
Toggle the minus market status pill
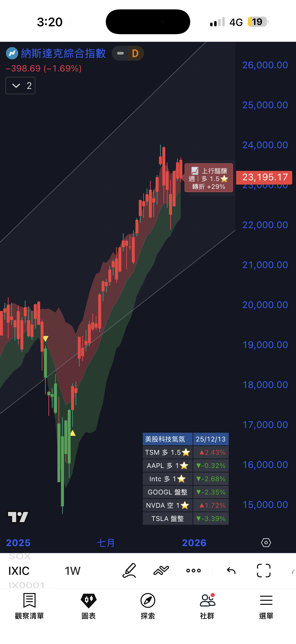(x=120, y=53)
